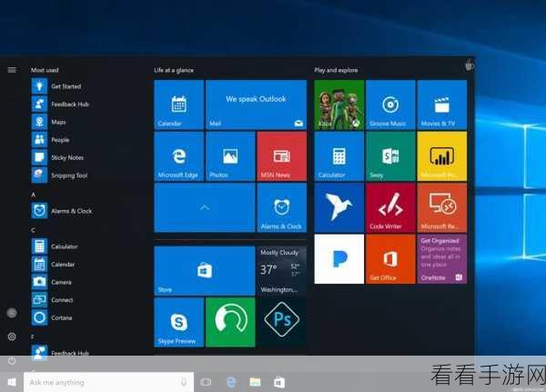The image size is (546, 392).
Task: Open the Mail tile saying We speak Outlook
Action: [257, 105]
